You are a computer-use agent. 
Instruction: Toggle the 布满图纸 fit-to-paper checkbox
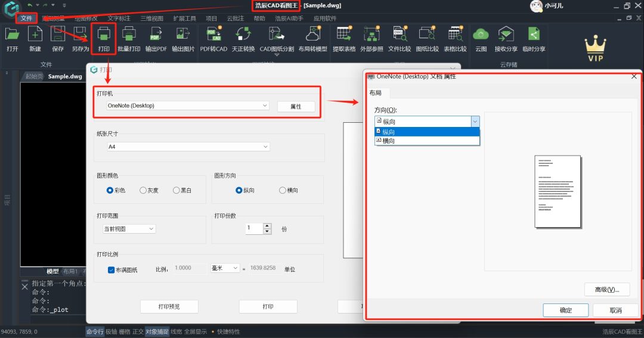[111, 270]
